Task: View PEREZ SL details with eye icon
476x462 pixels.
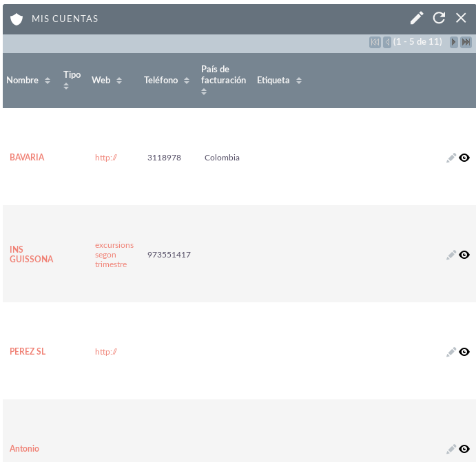Action: (x=464, y=352)
